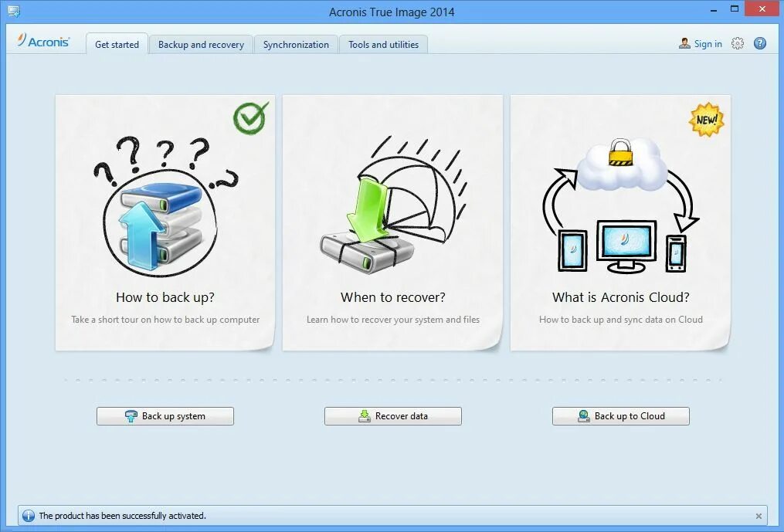
Task: Click 'Take a short tour on how to back up computer'
Action: [165, 320]
